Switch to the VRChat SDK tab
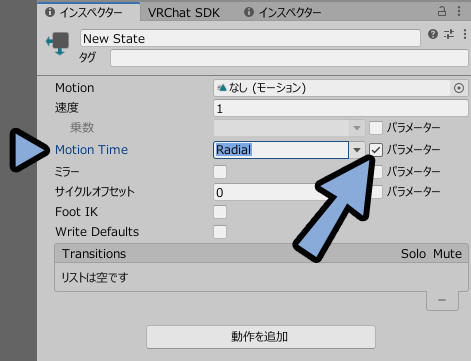Viewport: 471px width, 361px height. coord(184,13)
